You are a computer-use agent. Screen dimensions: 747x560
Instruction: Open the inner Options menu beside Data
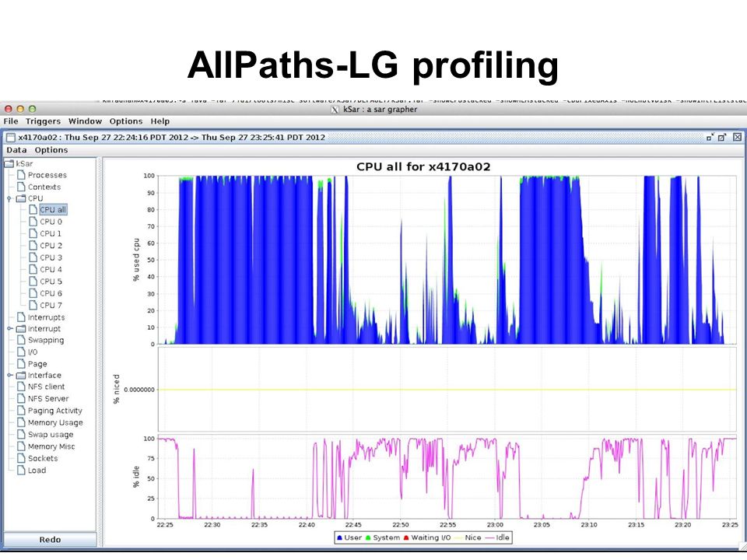(51, 150)
